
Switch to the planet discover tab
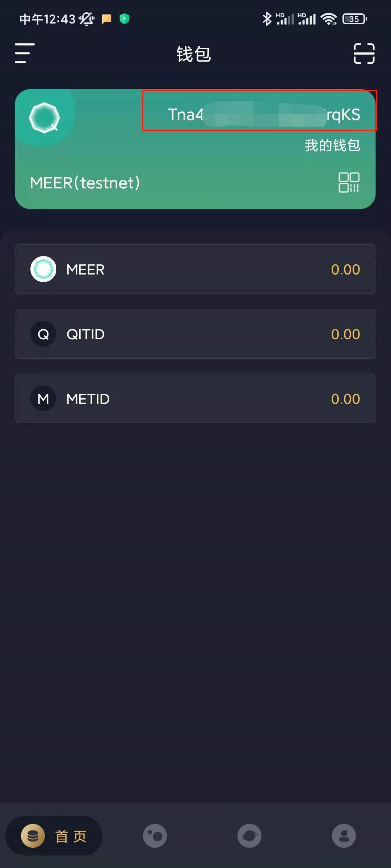[x=249, y=836]
